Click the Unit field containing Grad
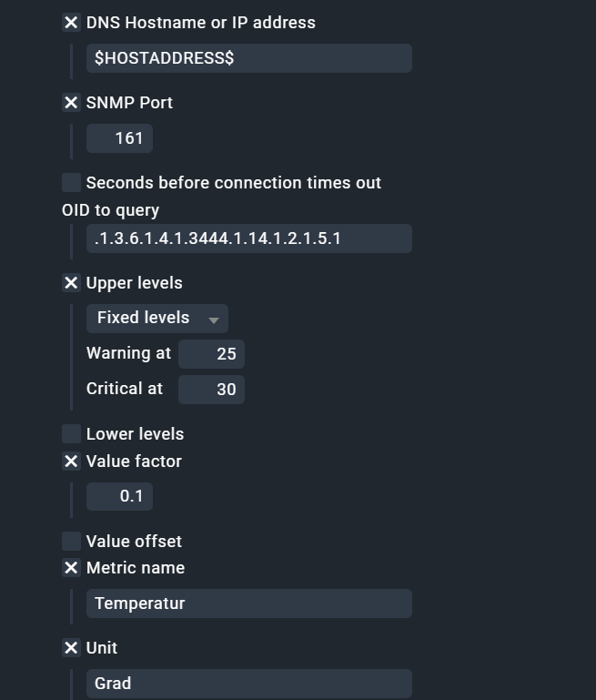Screen dimensions: 596x700 248,684
